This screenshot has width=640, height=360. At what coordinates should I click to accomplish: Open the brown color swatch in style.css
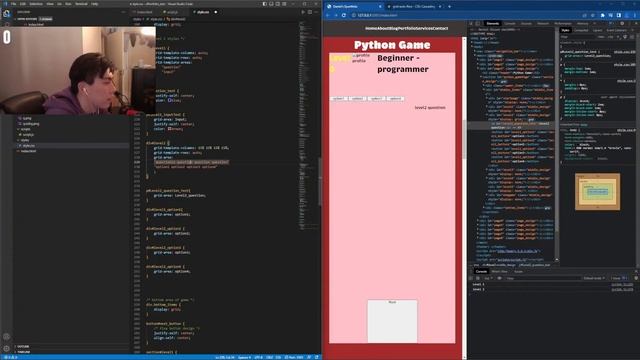pyautogui.click(x=169, y=129)
